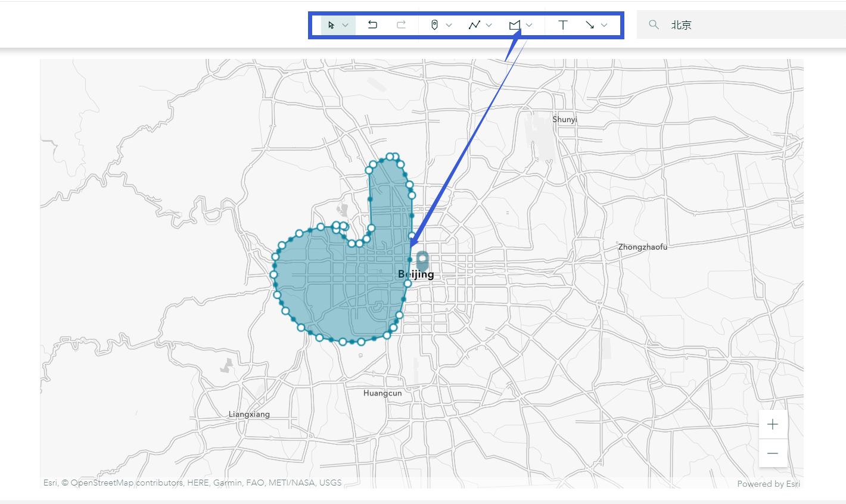Expand the polygon tool options dropdown
The image size is (846, 504).
coord(529,24)
